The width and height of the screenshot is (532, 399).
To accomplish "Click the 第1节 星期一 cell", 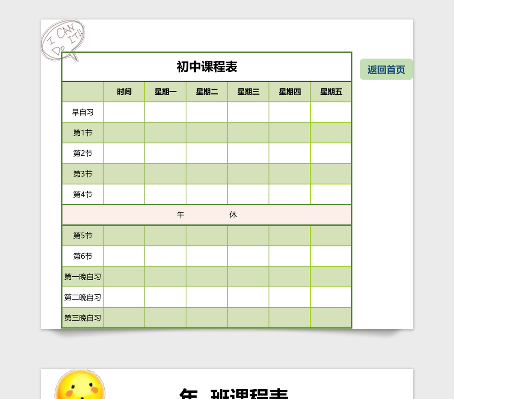I will click(165, 133).
